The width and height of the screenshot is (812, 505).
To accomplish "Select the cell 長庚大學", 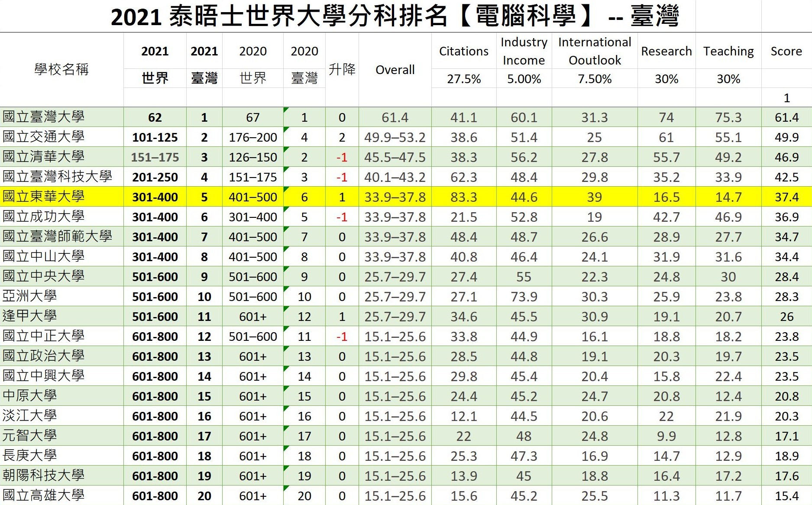I will click(61, 456).
